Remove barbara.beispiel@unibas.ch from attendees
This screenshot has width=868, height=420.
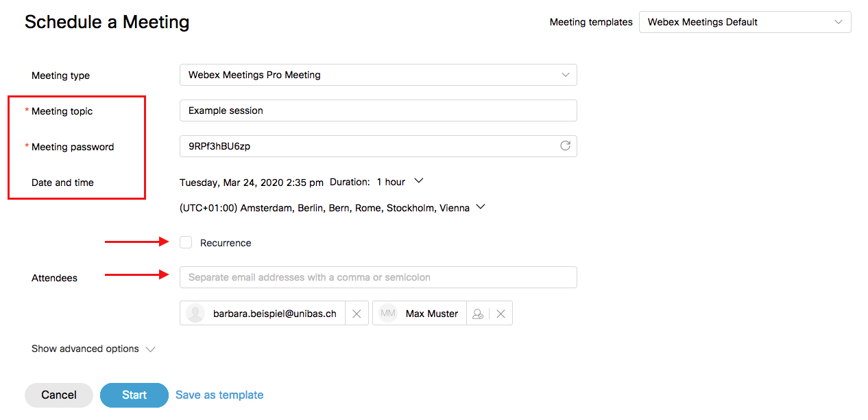tap(357, 314)
